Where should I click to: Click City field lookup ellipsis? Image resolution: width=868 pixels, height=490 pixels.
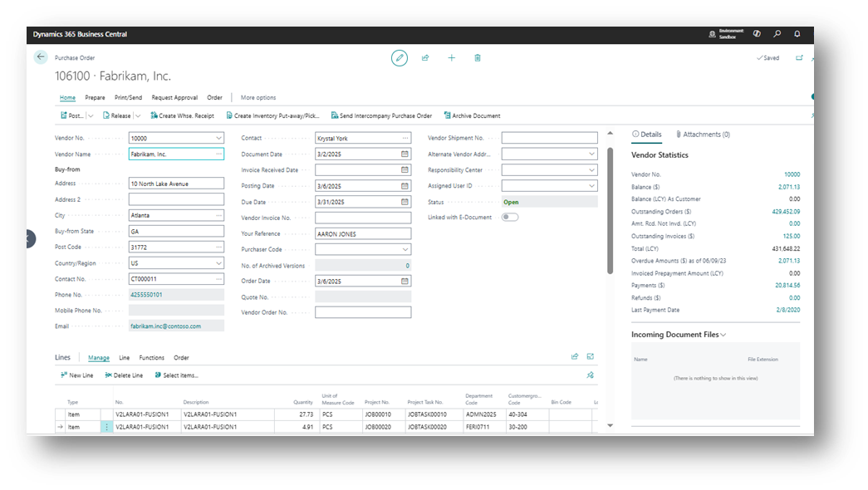click(x=218, y=215)
